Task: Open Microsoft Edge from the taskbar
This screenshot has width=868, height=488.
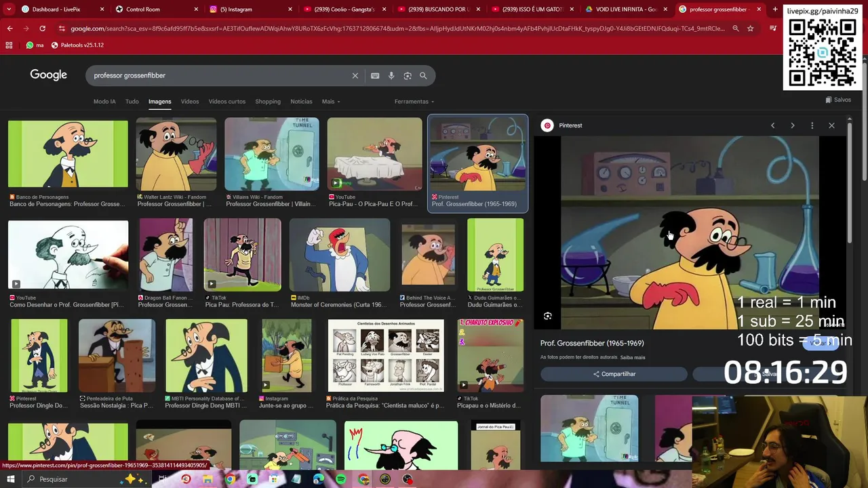Action: click(319, 479)
